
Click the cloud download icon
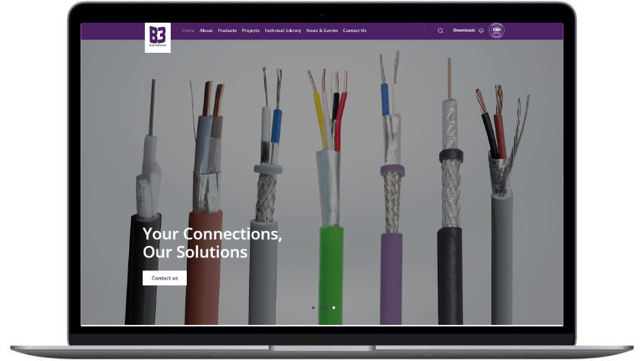pyautogui.click(x=481, y=31)
